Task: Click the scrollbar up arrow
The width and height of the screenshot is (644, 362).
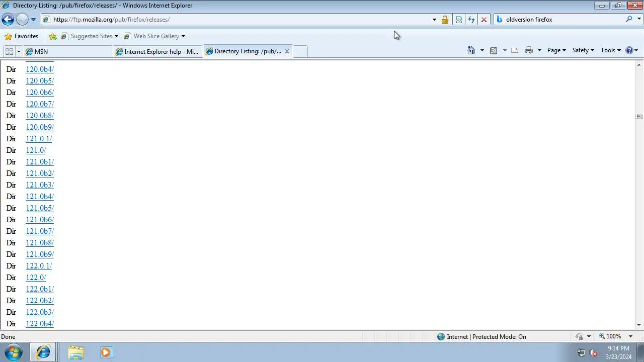Action: tap(639, 64)
